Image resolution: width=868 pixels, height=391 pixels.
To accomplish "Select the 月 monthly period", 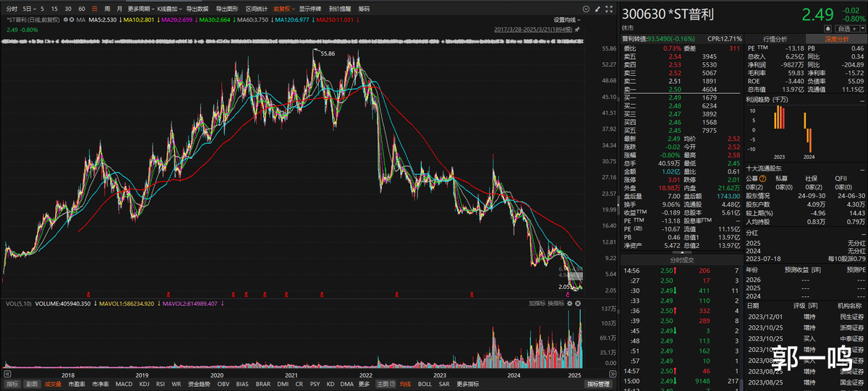I will tap(119, 9).
